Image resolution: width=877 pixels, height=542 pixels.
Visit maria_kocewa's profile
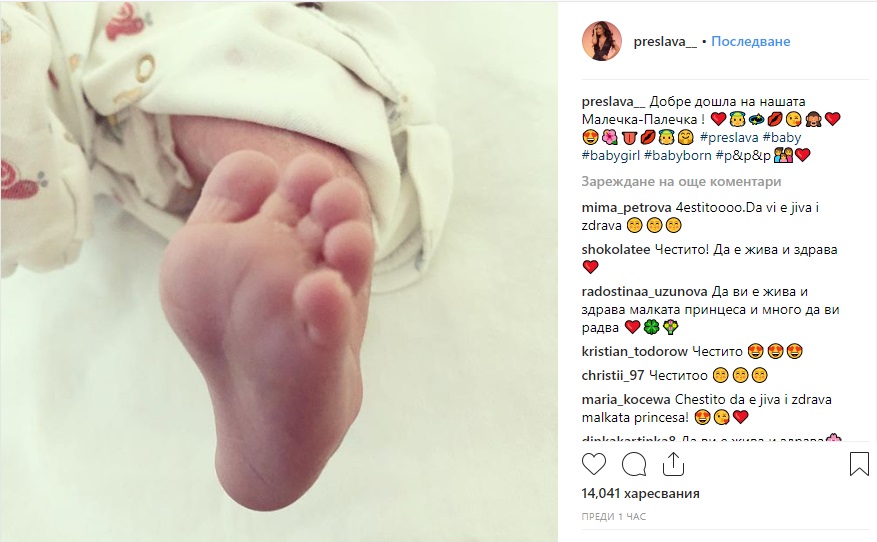click(626, 400)
